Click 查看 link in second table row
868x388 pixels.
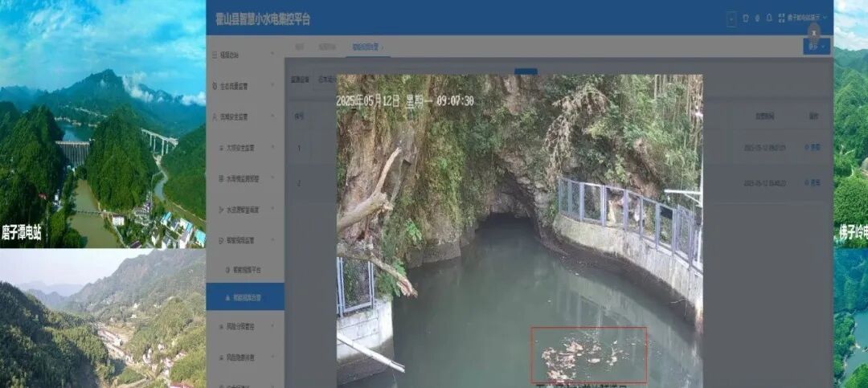[x=813, y=182]
